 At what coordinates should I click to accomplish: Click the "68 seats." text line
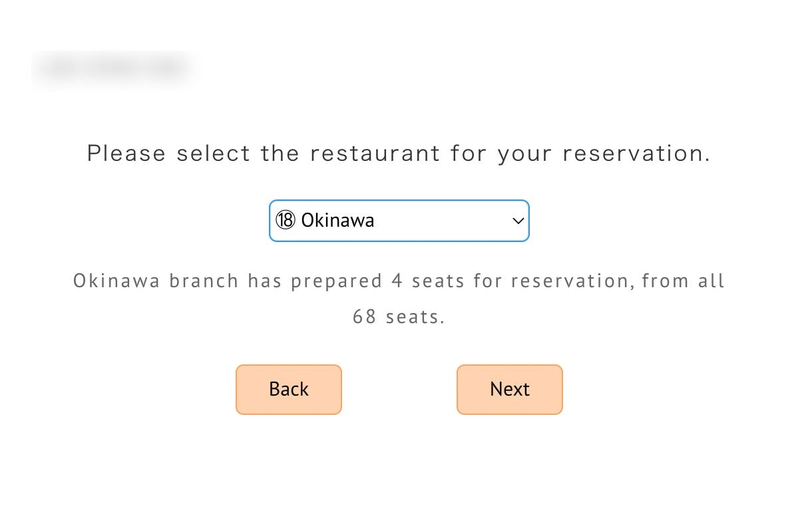[x=399, y=317]
